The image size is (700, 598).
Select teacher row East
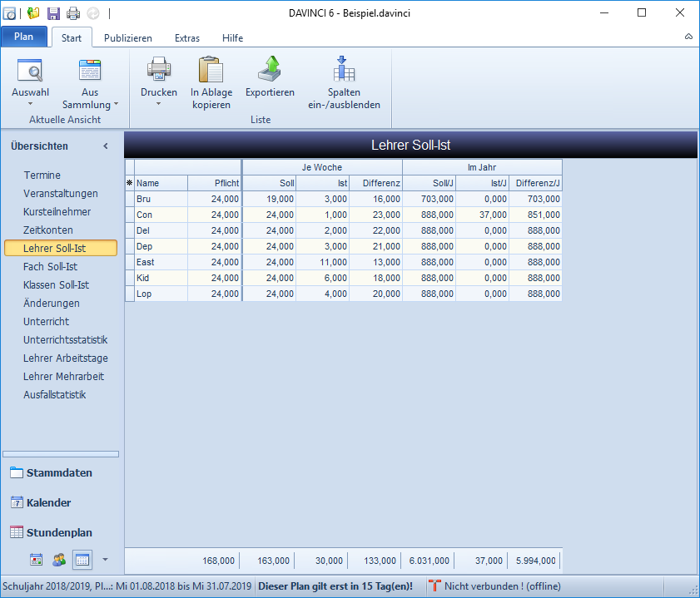tap(343, 262)
